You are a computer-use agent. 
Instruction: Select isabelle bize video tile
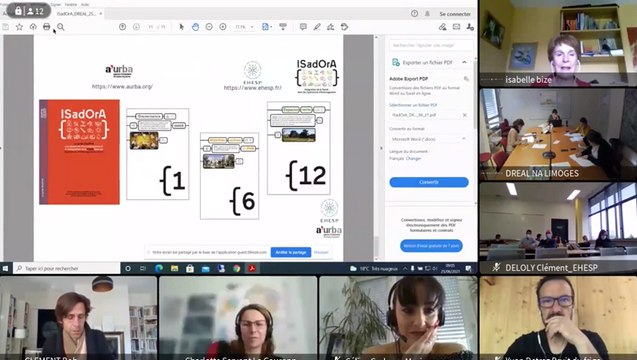tap(558, 43)
